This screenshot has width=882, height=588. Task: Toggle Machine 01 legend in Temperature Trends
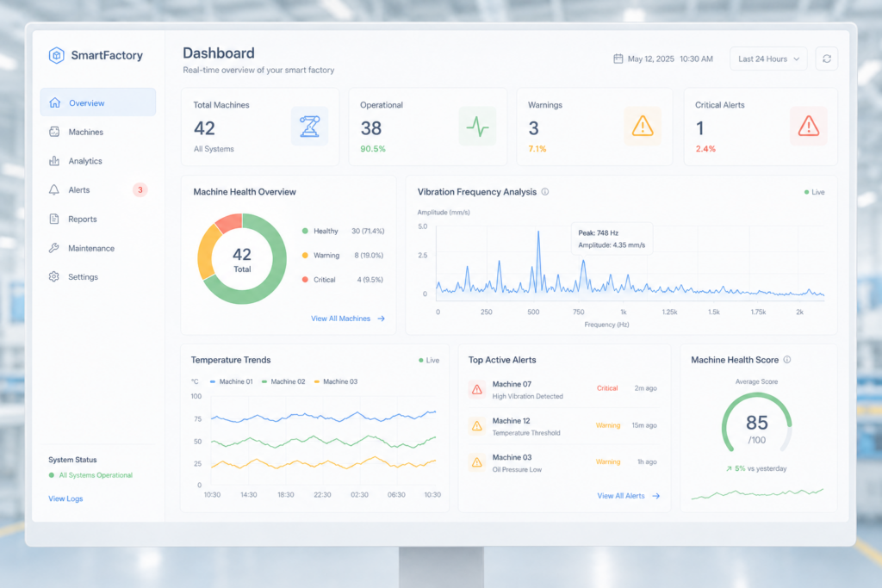pos(231,381)
